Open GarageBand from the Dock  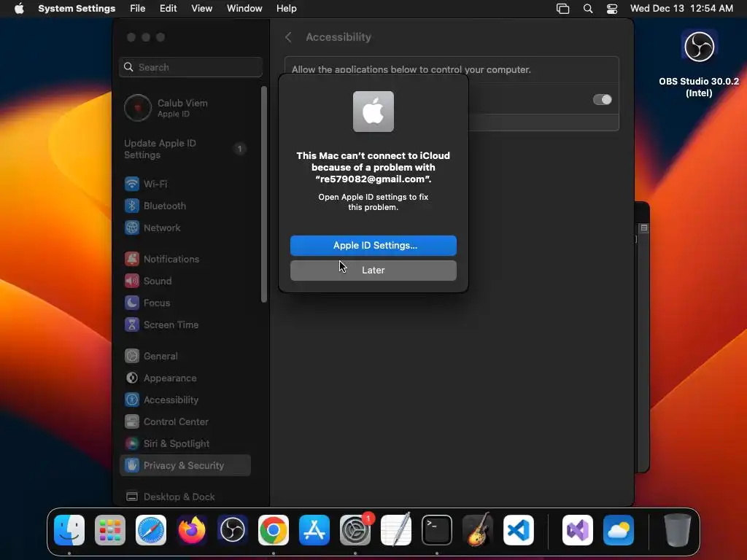tap(478, 529)
